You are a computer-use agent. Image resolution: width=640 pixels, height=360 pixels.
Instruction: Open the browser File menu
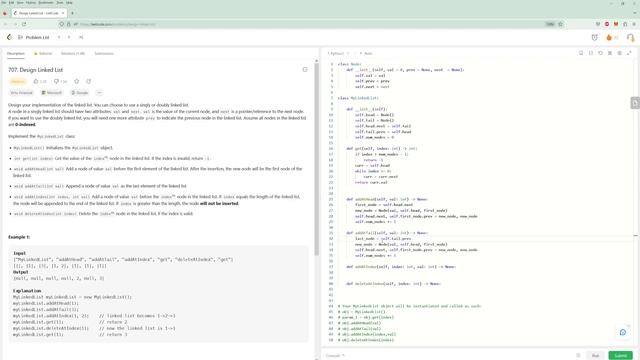point(4,2)
